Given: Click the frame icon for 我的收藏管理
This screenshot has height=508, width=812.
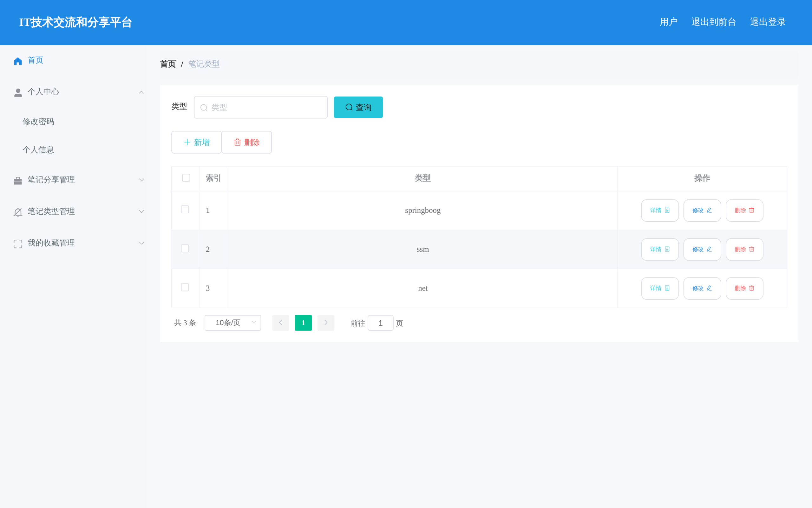Looking at the screenshot, I should tap(18, 244).
